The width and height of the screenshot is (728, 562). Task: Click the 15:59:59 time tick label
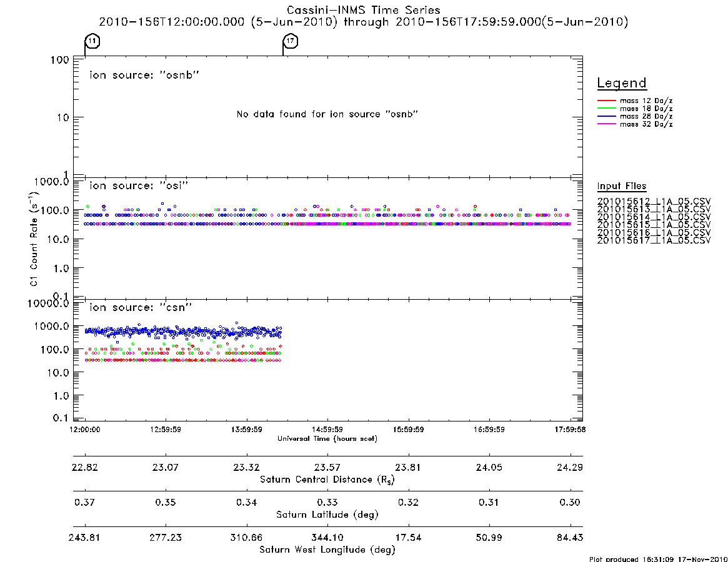point(408,430)
